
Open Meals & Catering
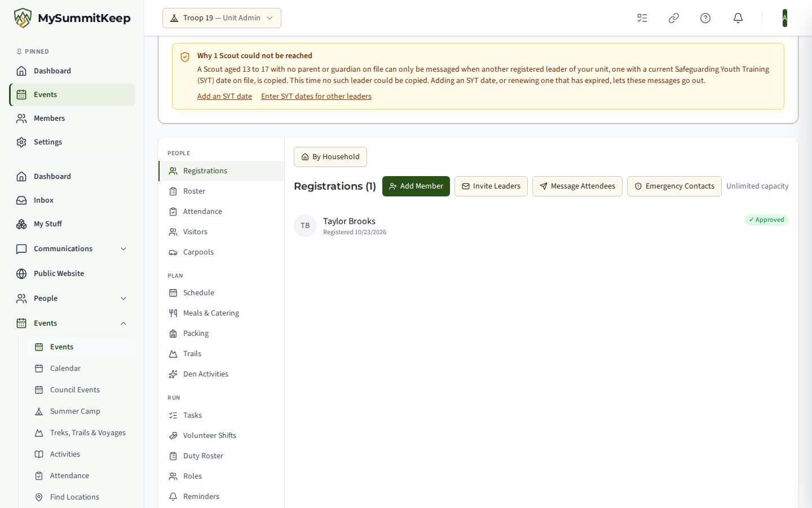tap(222, 313)
